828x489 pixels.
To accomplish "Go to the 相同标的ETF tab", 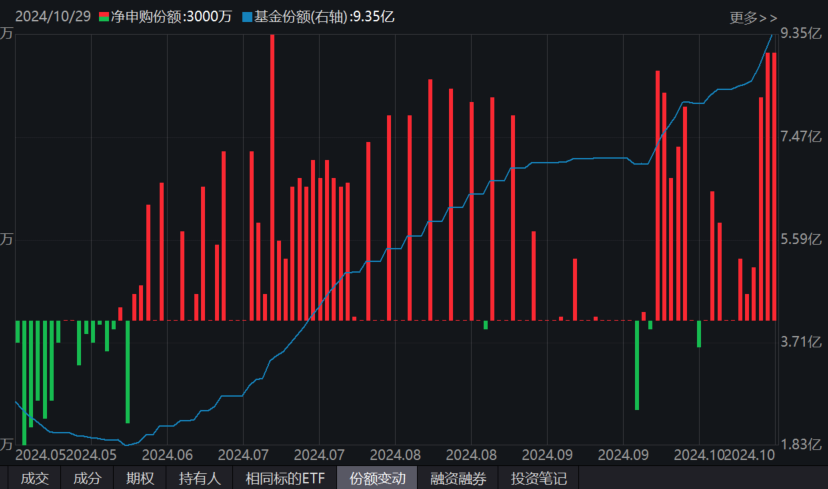I will pyautogui.click(x=284, y=479).
